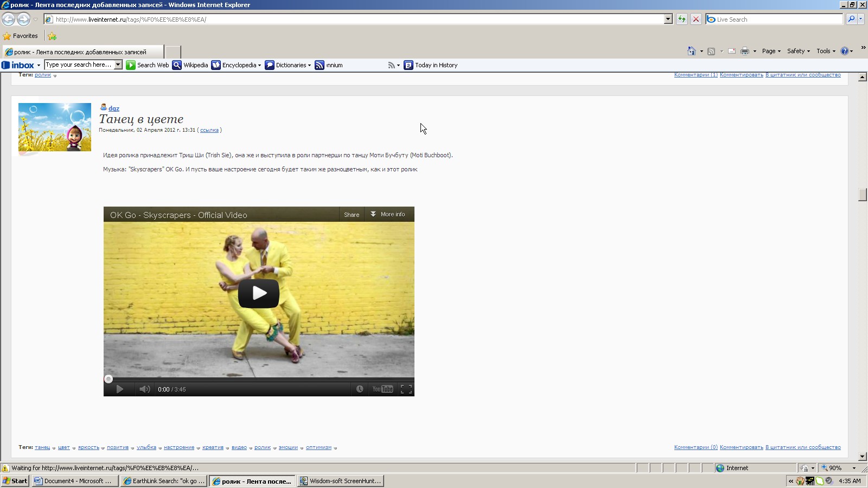Click the page vertical scrollbar thumb
Image resolution: width=868 pixels, height=488 pixels.
(x=863, y=194)
